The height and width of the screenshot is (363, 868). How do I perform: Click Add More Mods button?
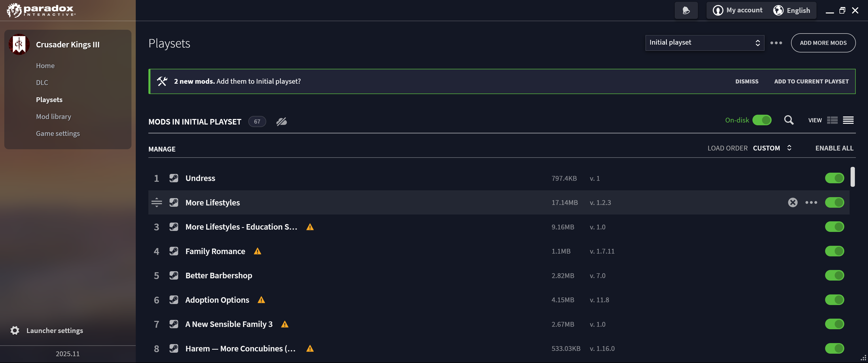click(x=823, y=43)
